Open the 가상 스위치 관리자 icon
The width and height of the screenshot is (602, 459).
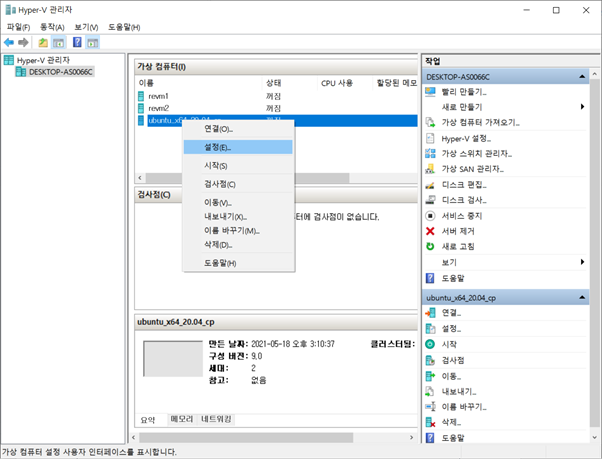[x=430, y=154]
